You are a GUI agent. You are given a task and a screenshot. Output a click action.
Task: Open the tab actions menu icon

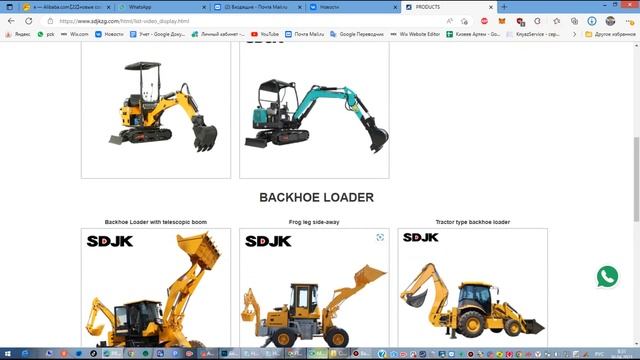[9, 7]
